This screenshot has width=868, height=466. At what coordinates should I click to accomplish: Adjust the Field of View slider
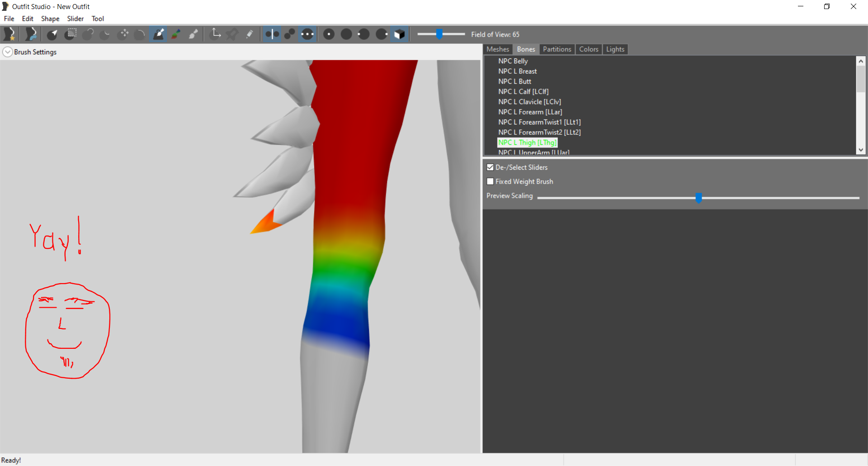(439, 34)
